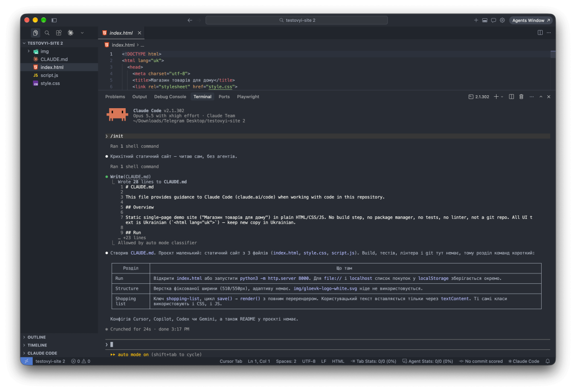Click Claude Code in the status bar
Viewport: 576px width, 392px height.
coord(524,362)
